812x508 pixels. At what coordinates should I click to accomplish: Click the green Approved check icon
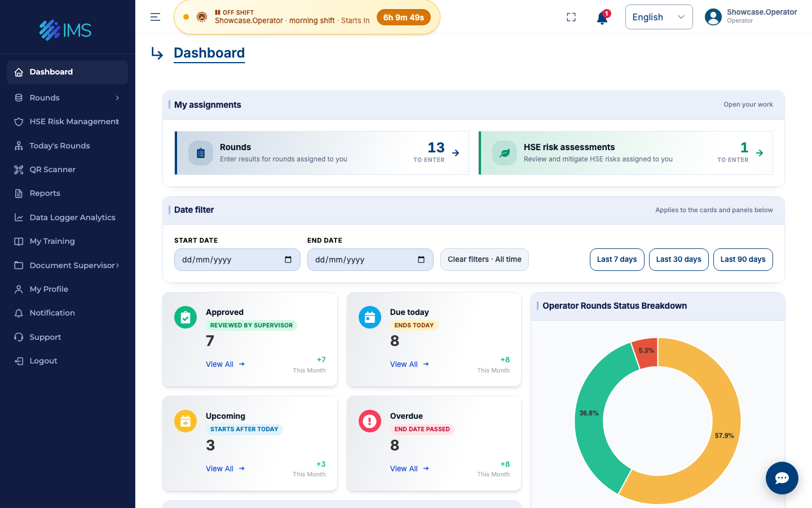coord(186,317)
